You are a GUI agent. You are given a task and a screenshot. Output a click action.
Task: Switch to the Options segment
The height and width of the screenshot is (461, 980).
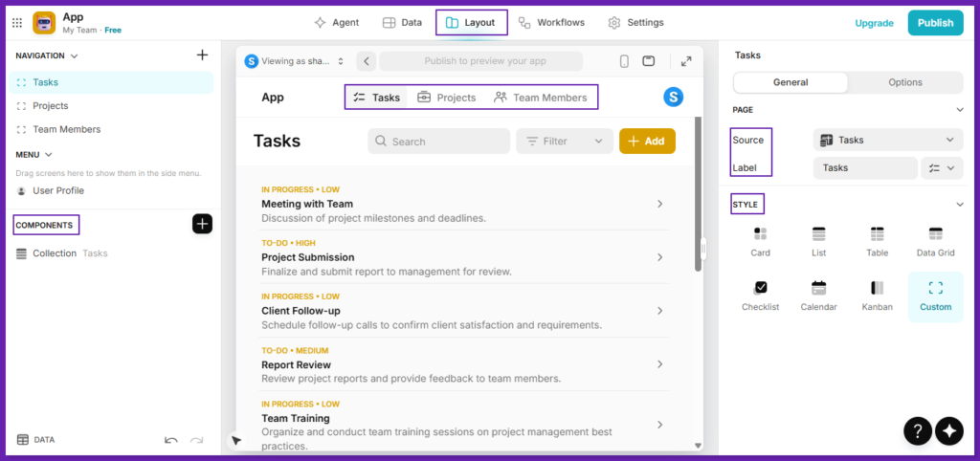coord(904,82)
